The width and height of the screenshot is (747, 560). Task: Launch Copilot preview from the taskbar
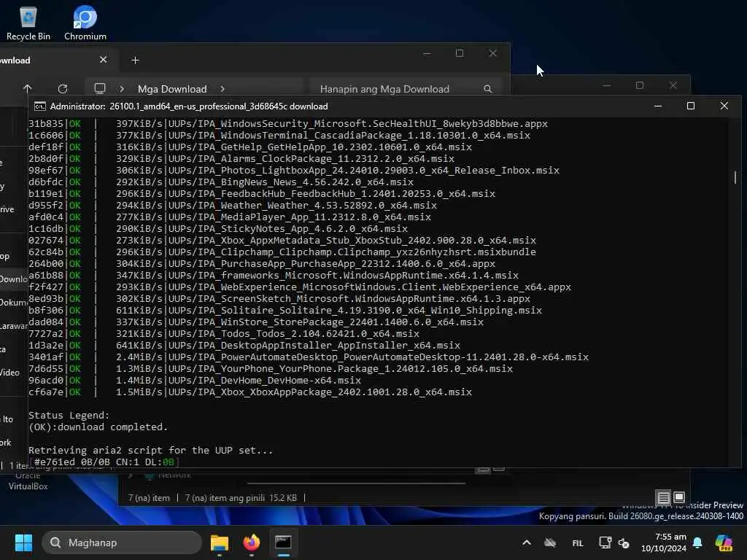point(724,542)
